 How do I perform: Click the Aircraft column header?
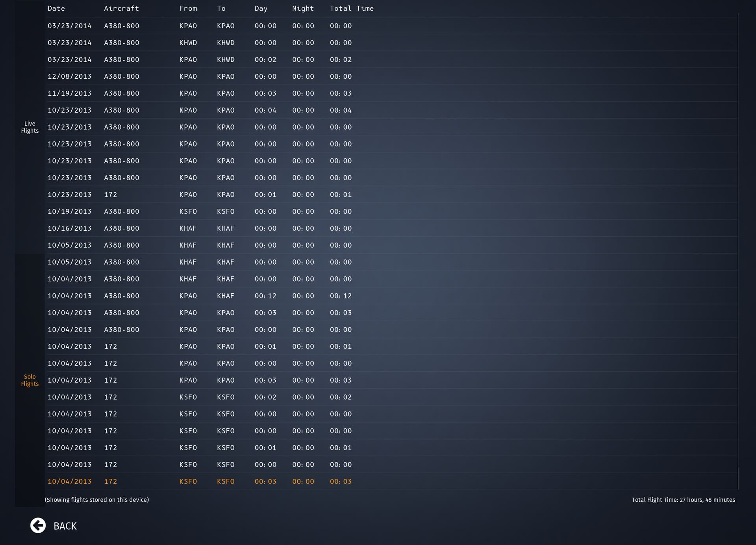(121, 8)
